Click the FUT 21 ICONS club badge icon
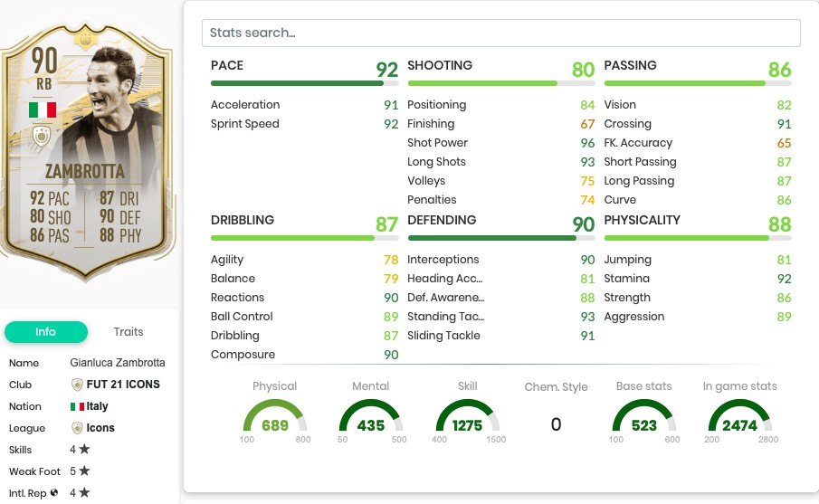This screenshot has width=819, height=504. pyautogui.click(x=77, y=385)
